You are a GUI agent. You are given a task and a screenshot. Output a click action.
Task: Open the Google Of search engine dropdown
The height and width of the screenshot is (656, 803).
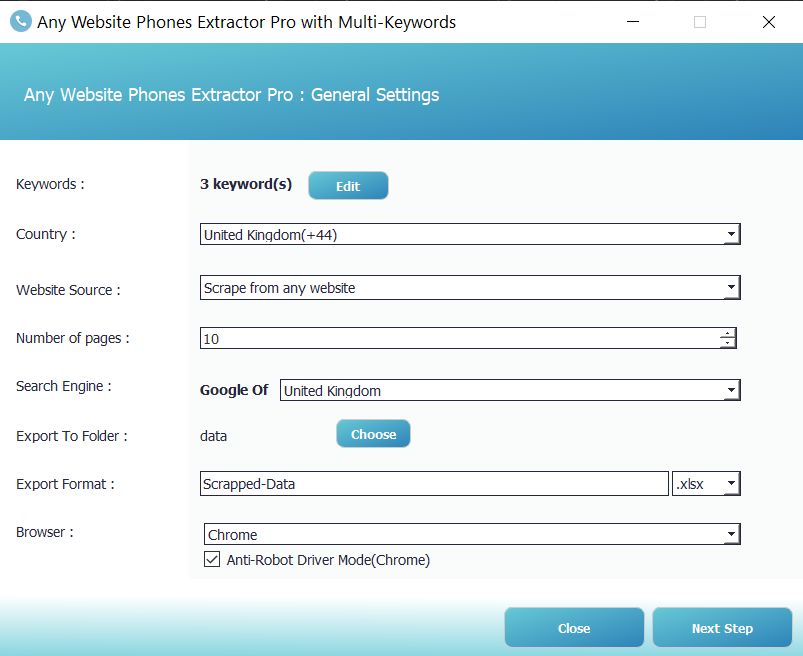[510, 390]
